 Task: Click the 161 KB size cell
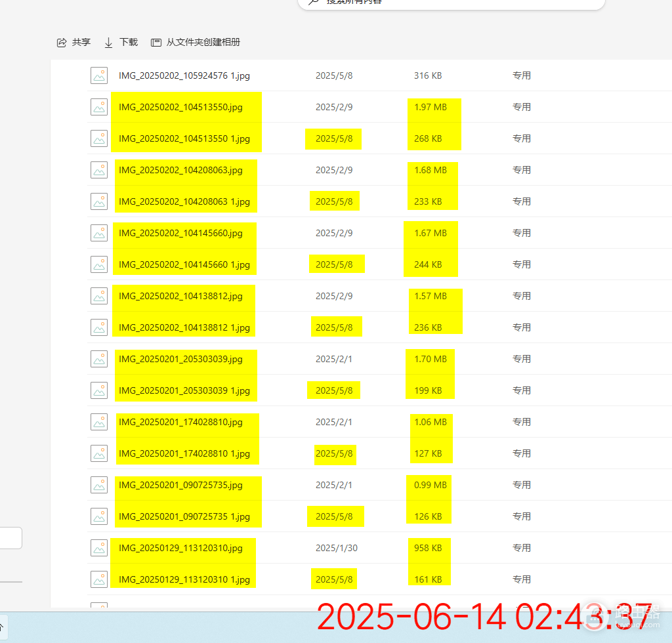coord(428,579)
